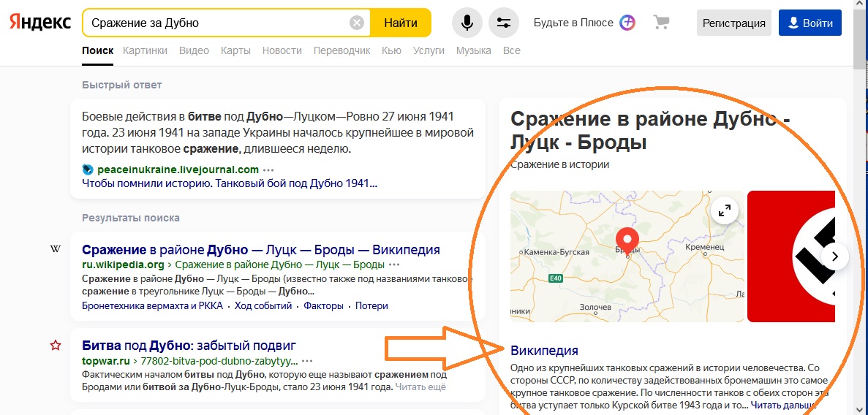Expand the map with fullscreen arrows icon
868x415 pixels.
tap(725, 210)
